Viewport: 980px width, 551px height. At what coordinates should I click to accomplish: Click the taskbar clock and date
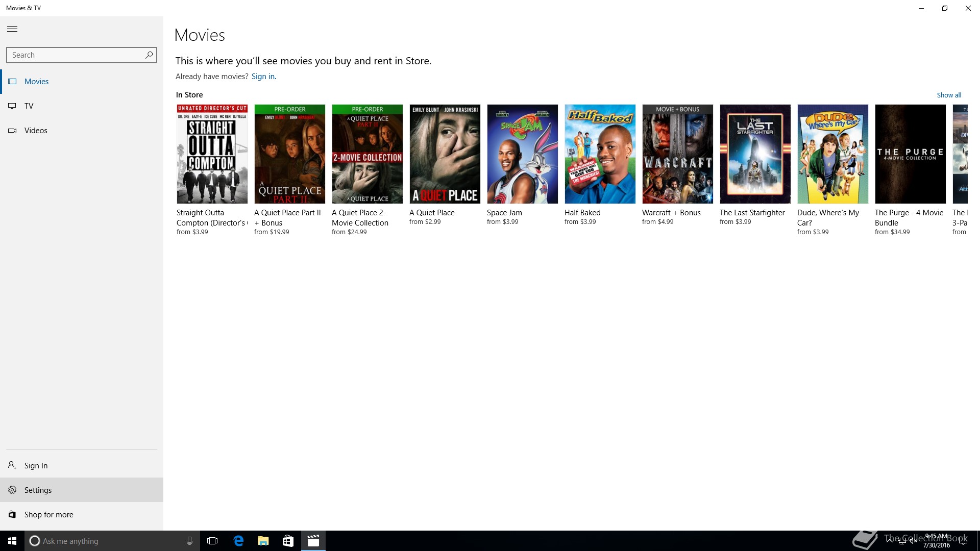tap(936, 541)
